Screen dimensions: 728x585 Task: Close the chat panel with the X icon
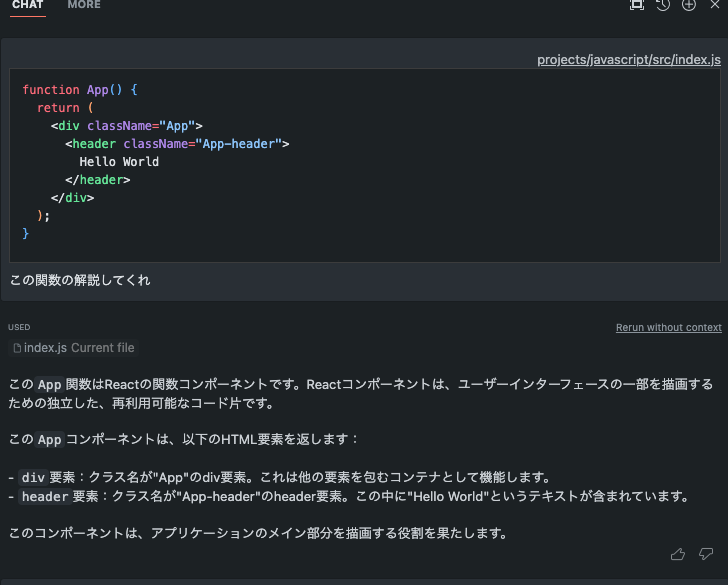click(x=714, y=5)
